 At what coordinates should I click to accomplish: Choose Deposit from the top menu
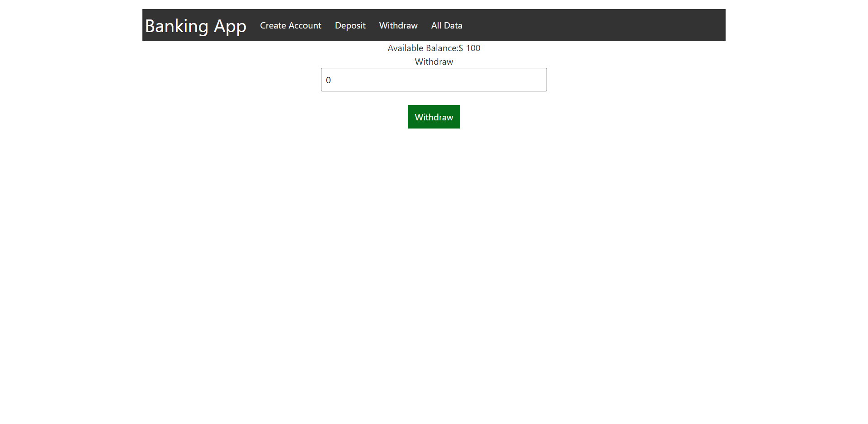[x=350, y=25]
